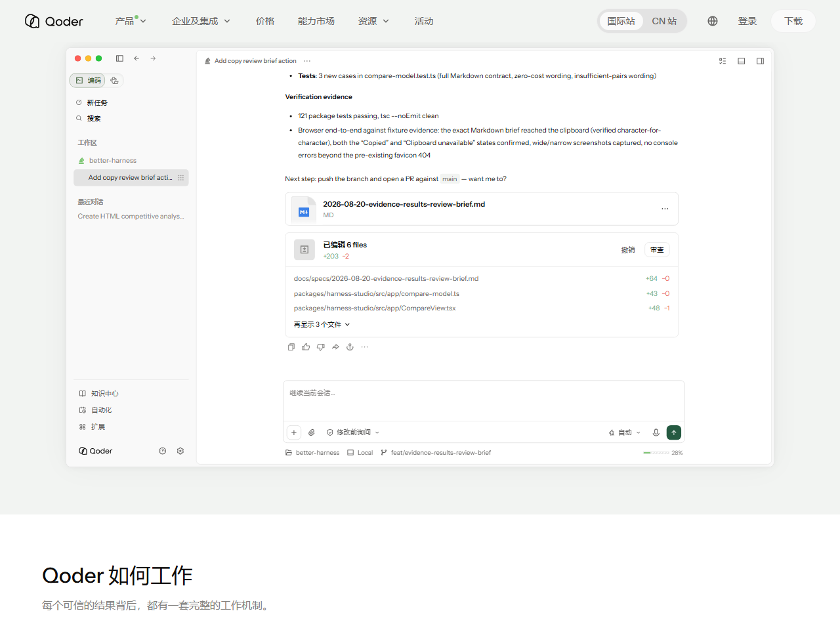
Task: Open the 能力市场 marketplace page
Action: click(x=316, y=21)
